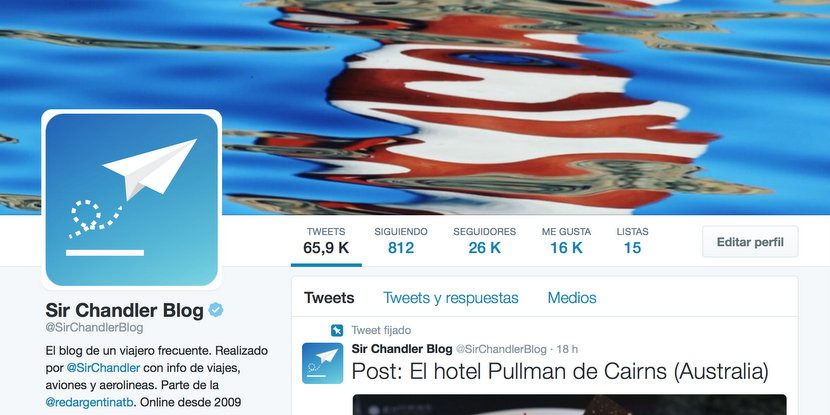Click the @SirChandler mention in the bio
The height and width of the screenshot is (415, 830).
click(103, 367)
